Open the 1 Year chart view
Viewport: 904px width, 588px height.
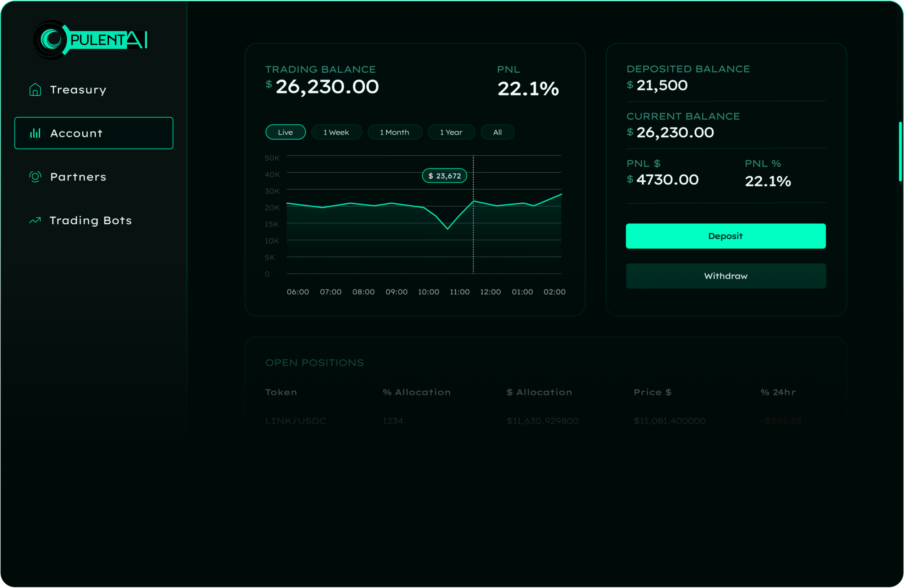pyautogui.click(x=451, y=132)
